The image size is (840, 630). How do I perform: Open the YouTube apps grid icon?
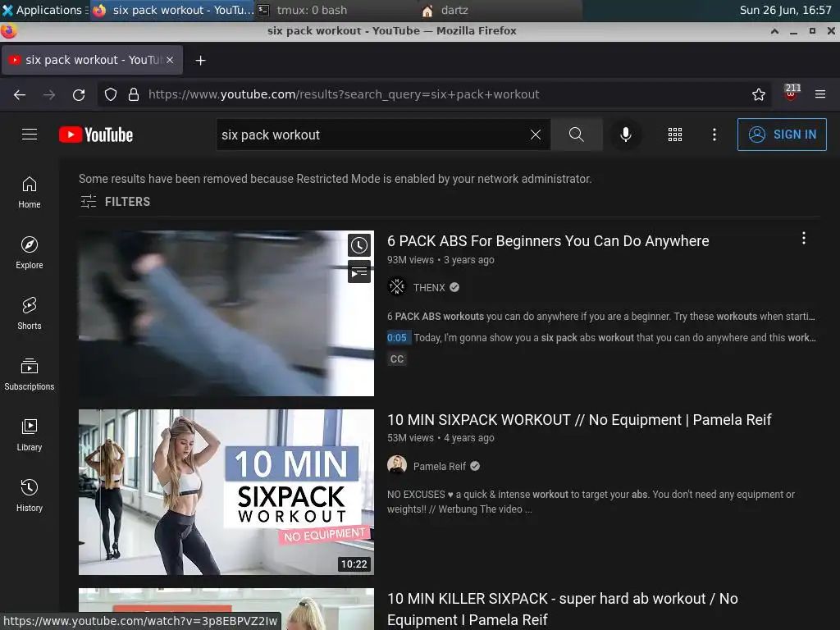675,135
